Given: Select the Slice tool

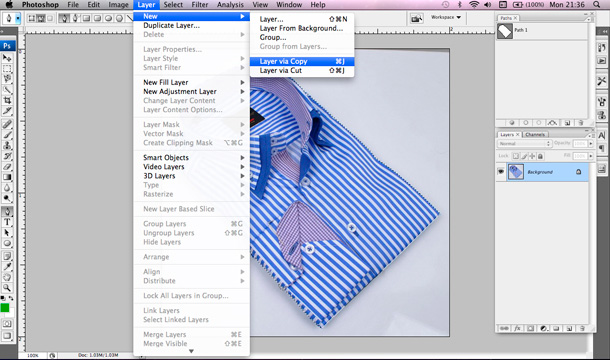Looking at the screenshot, I should click(7, 111).
